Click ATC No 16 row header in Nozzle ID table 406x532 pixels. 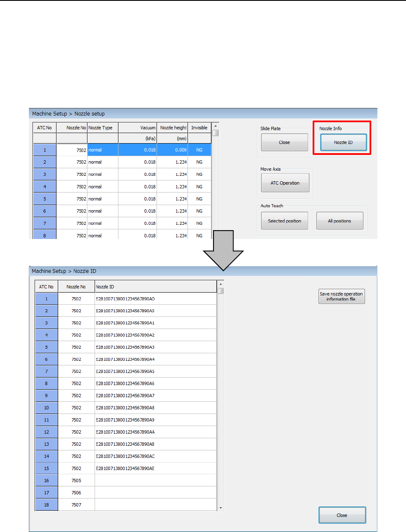point(46,481)
